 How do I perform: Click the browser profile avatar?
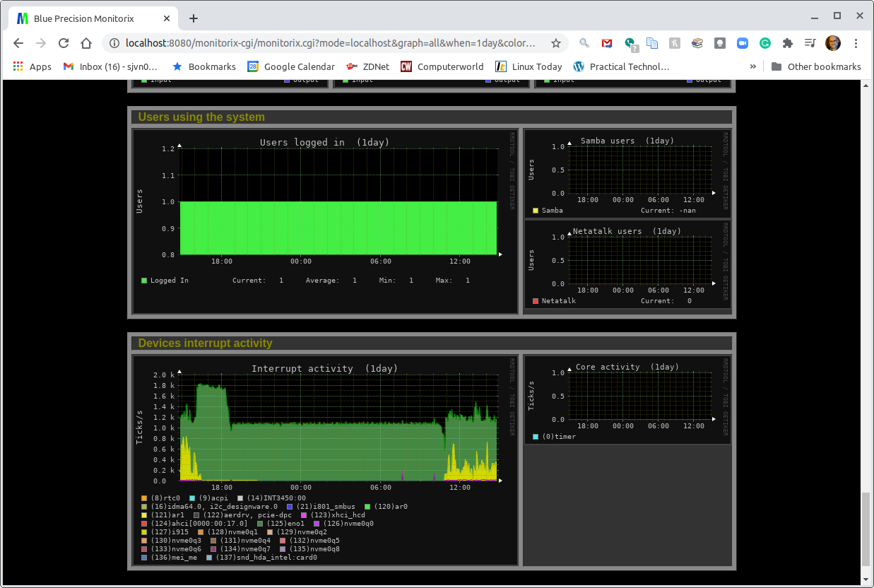click(833, 43)
